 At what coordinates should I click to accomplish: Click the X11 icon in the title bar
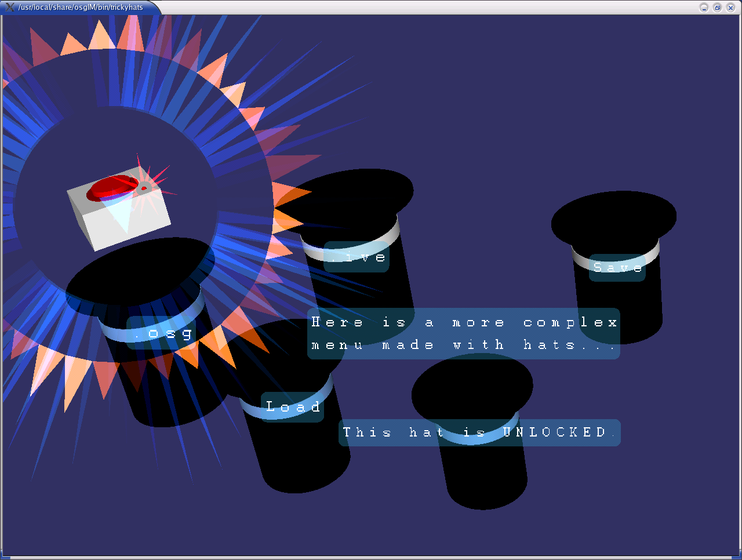pyautogui.click(x=10, y=7)
